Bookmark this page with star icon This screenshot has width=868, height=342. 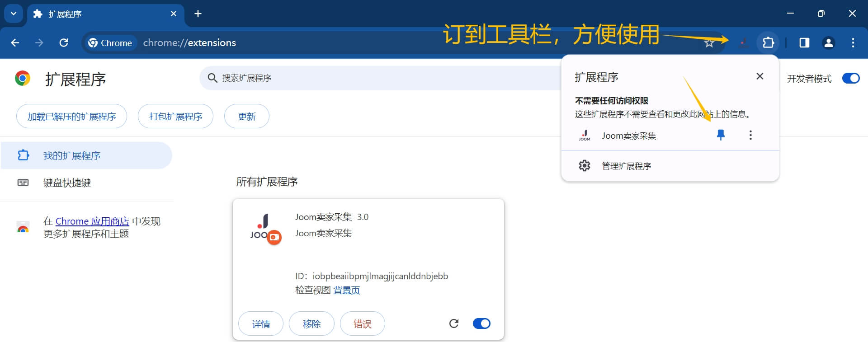pyautogui.click(x=709, y=43)
